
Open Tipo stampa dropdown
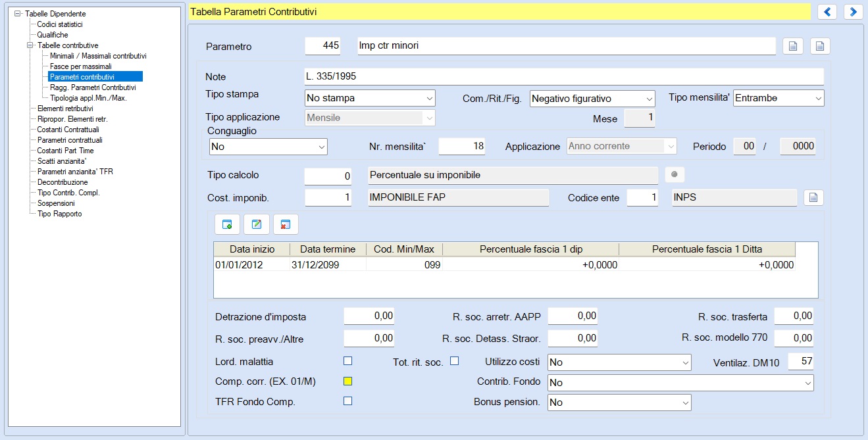[x=370, y=98]
